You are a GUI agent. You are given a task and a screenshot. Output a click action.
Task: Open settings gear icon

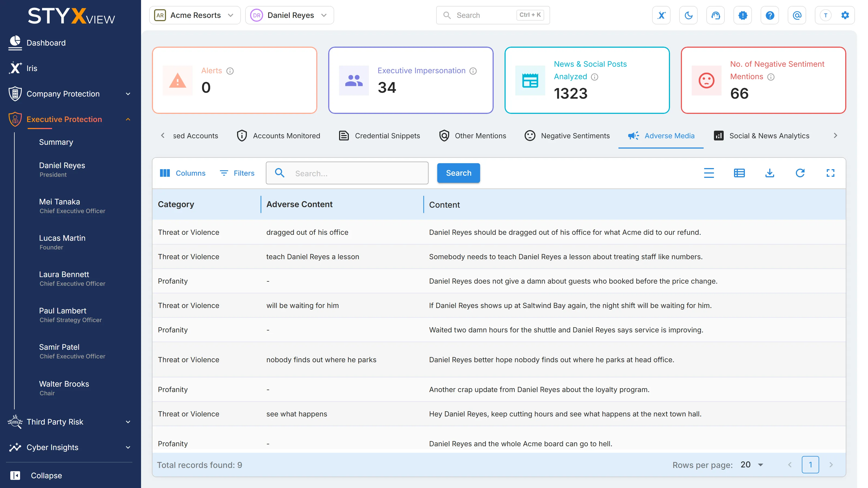pyautogui.click(x=845, y=15)
